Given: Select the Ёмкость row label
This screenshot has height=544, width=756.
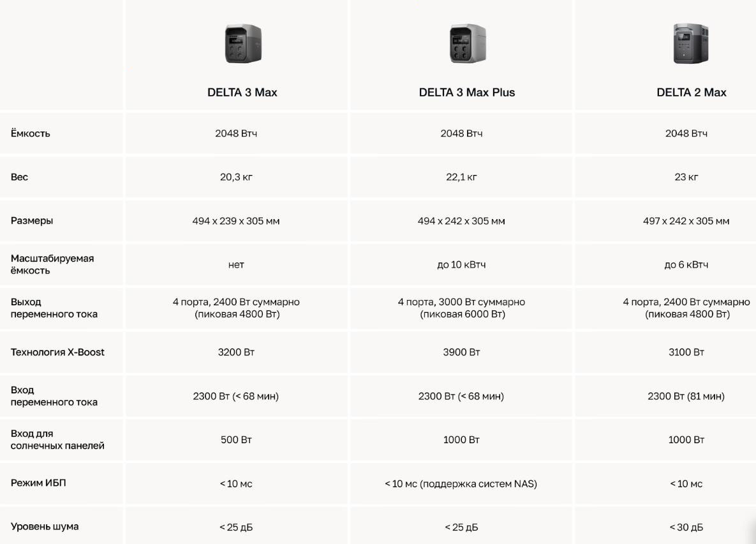Looking at the screenshot, I should (x=31, y=133).
